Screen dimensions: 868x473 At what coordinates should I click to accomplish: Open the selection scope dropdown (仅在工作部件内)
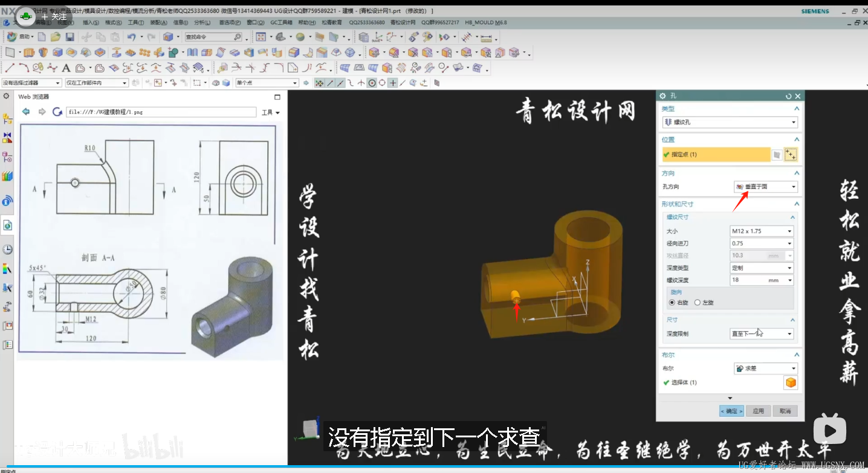(x=97, y=83)
